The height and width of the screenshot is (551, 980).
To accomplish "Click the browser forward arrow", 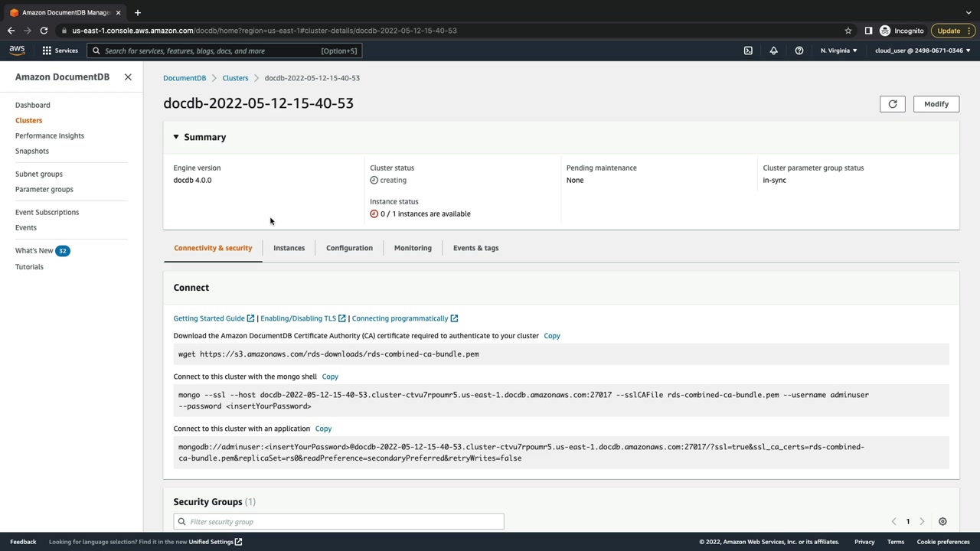I will pos(28,31).
